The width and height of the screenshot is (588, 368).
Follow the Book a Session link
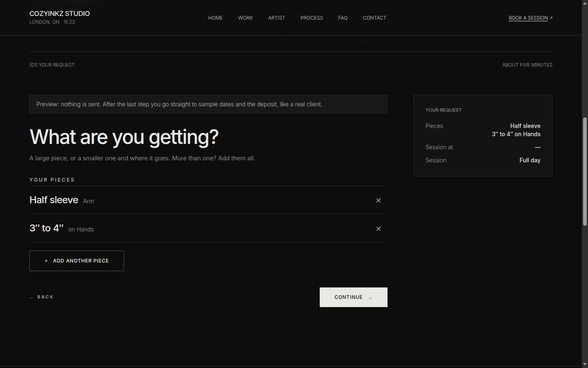pyautogui.click(x=530, y=18)
